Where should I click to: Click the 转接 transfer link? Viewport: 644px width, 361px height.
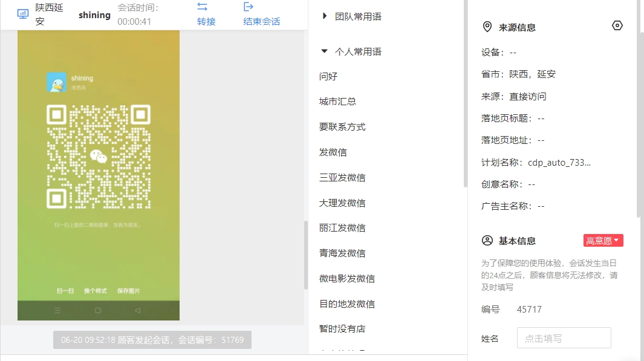coord(206,21)
